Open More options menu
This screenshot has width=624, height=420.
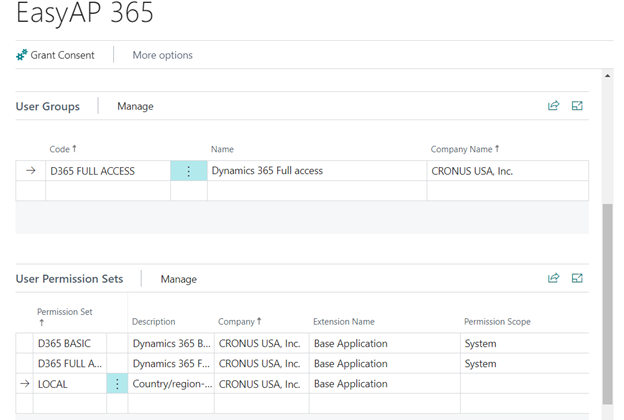pyautogui.click(x=162, y=55)
